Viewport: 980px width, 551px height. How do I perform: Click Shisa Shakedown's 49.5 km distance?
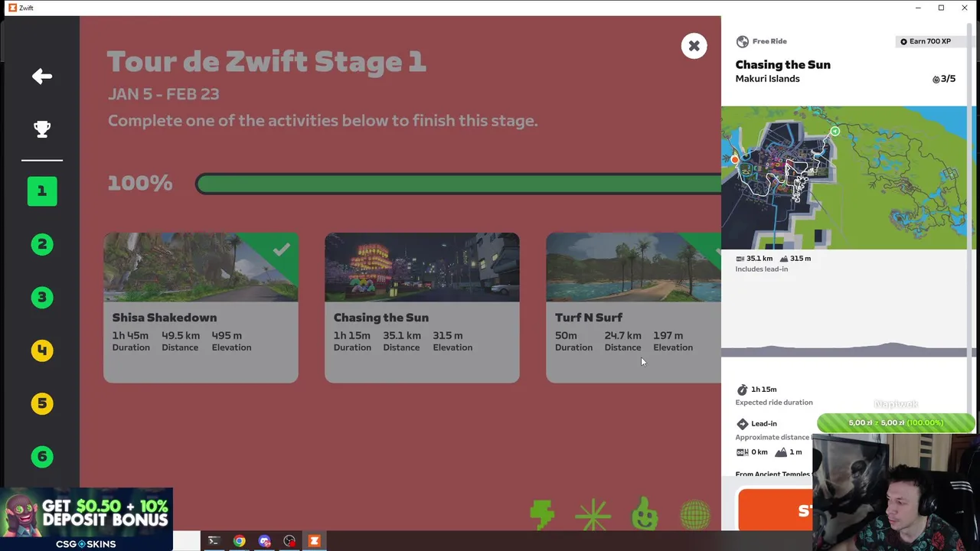181,335
